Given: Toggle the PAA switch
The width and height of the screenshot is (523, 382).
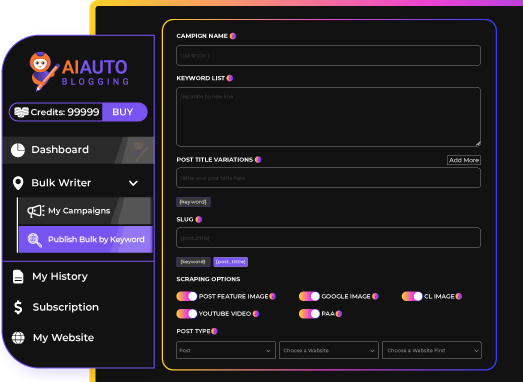Looking at the screenshot, I should [309, 314].
